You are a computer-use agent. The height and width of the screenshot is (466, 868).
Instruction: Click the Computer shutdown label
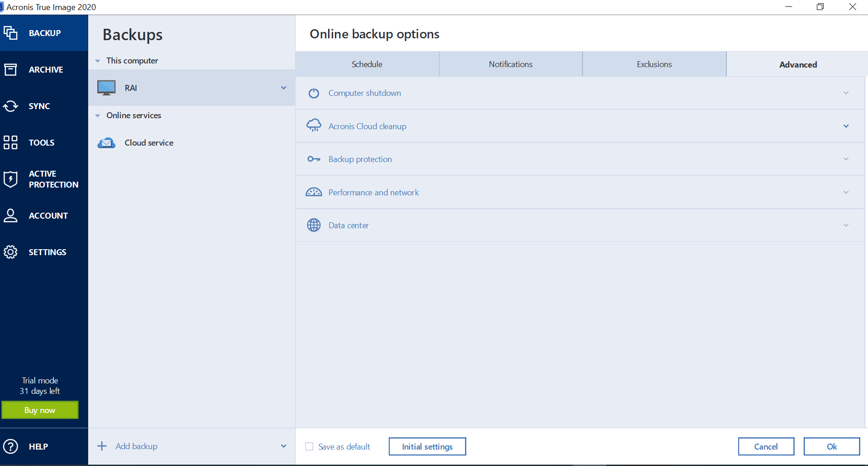point(365,93)
